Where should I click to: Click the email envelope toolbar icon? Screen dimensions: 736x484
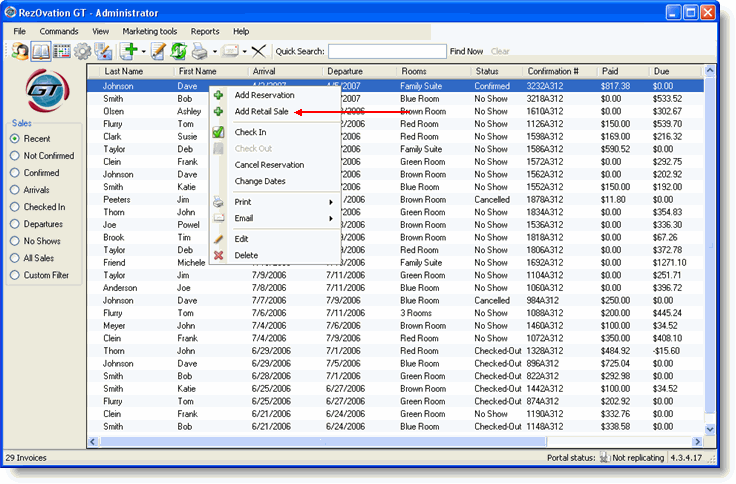230,51
